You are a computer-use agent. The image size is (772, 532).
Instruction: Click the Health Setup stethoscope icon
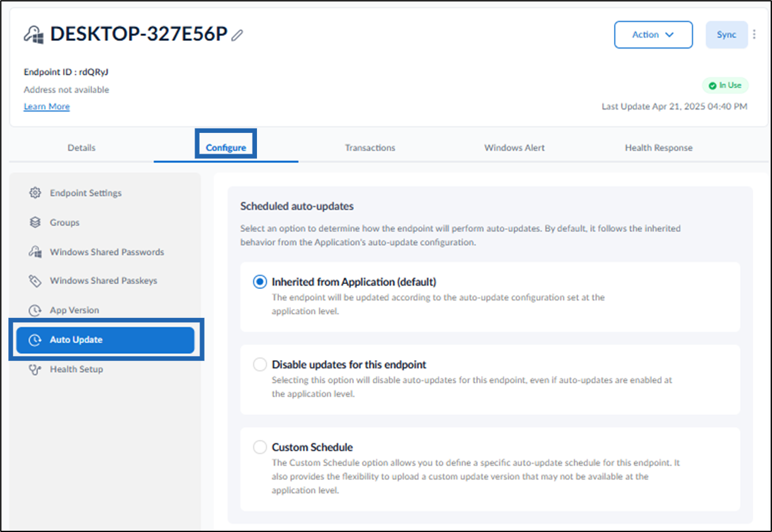click(35, 370)
